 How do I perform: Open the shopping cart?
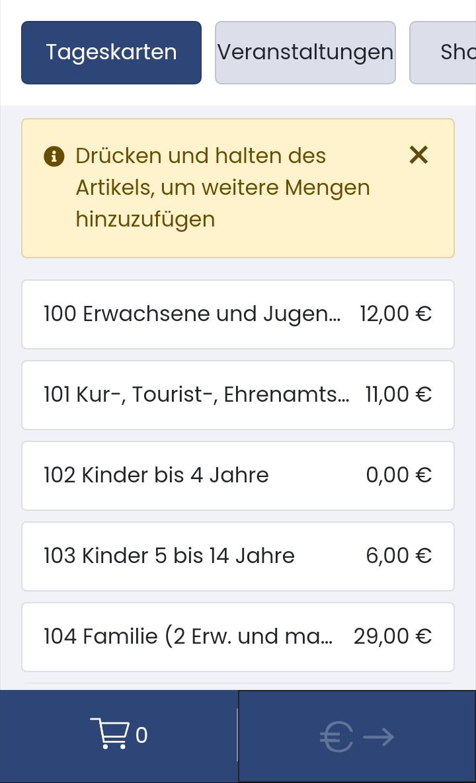coord(118,736)
